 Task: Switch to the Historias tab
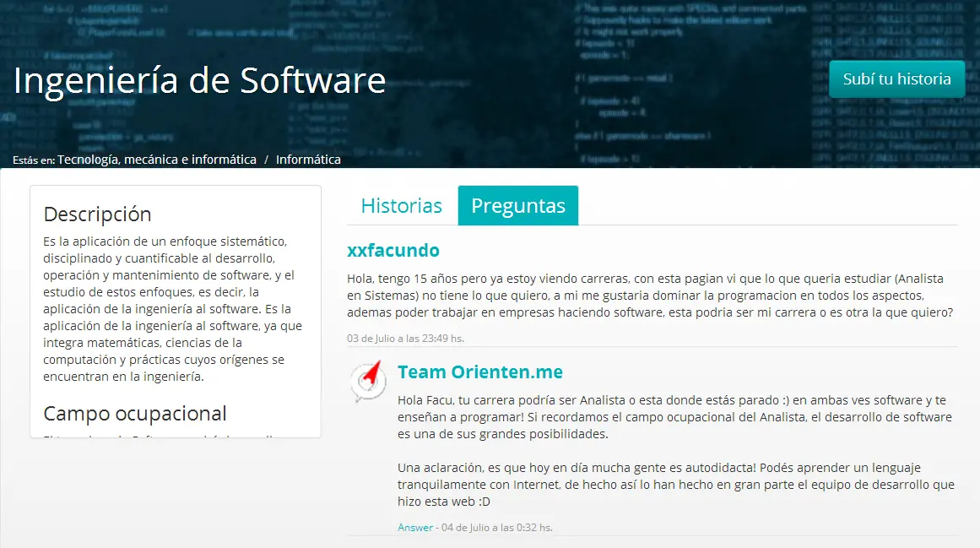pyautogui.click(x=401, y=205)
